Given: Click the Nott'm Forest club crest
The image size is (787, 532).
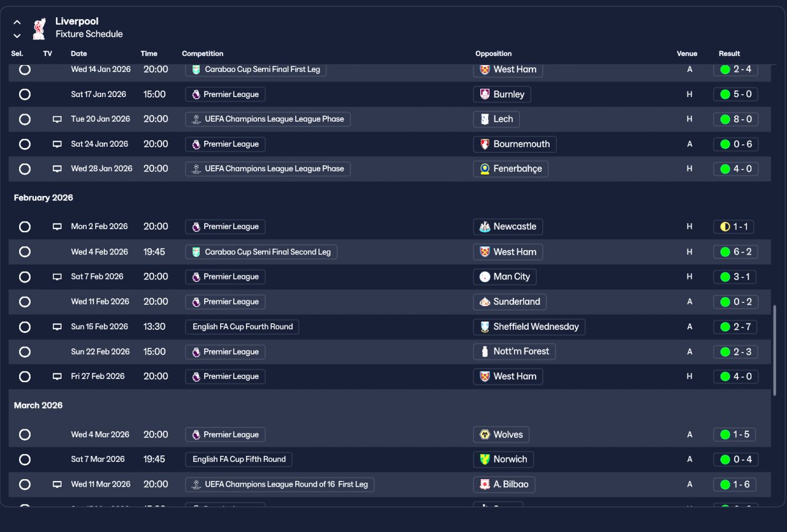Looking at the screenshot, I should click(x=485, y=352).
